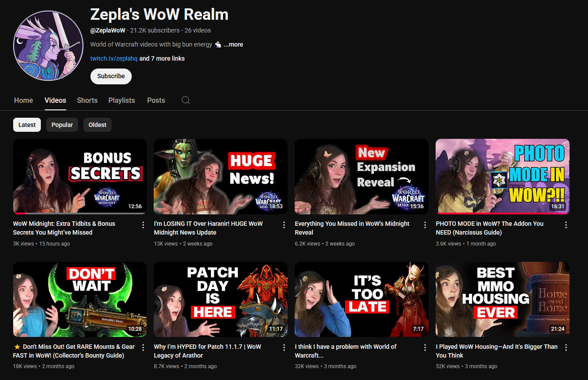Screen dimensions: 588x380
Task: Open options menu for WoW Housing video
Action: coord(566,347)
